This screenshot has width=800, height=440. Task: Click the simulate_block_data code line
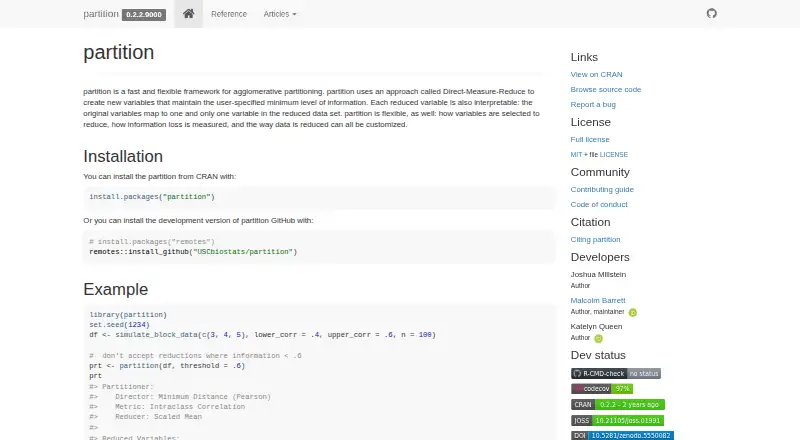[262, 335]
